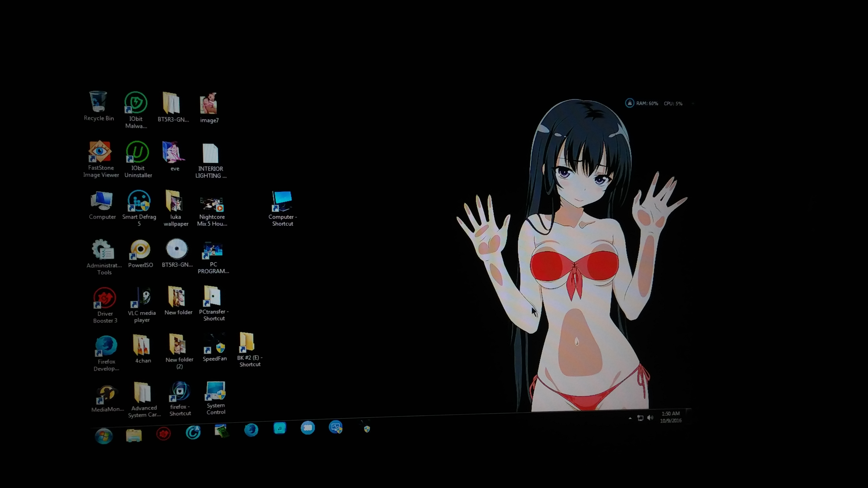Open the network tray icon
The height and width of the screenshot is (488, 868).
640,418
